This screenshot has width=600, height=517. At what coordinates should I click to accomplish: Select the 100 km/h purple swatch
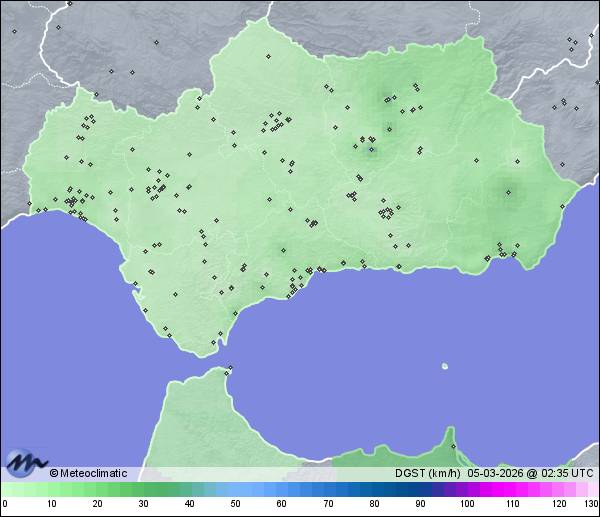tap(466, 489)
